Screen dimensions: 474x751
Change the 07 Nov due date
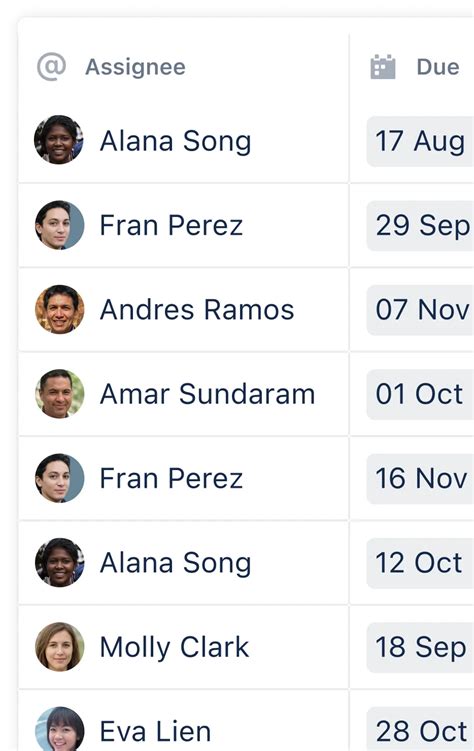pyautogui.click(x=420, y=310)
